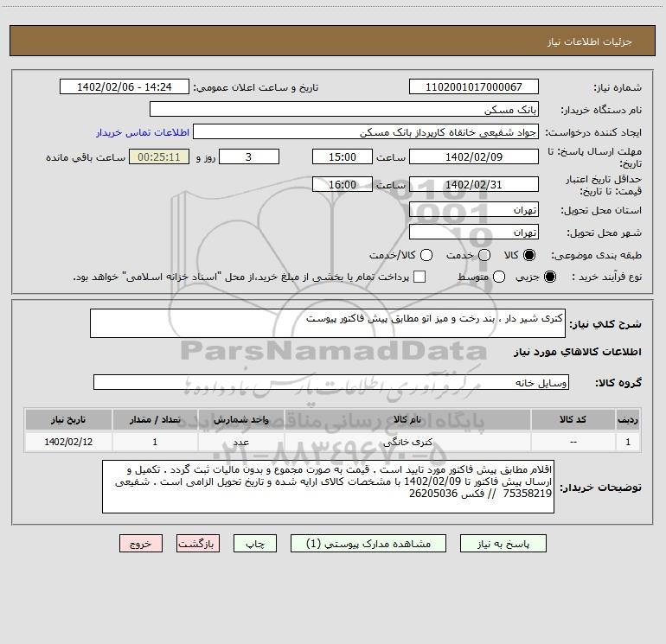The width and height of the screenshot is (666, 644).
Task: Click the 15:00 deadline time field
Action: pos(343,156)
